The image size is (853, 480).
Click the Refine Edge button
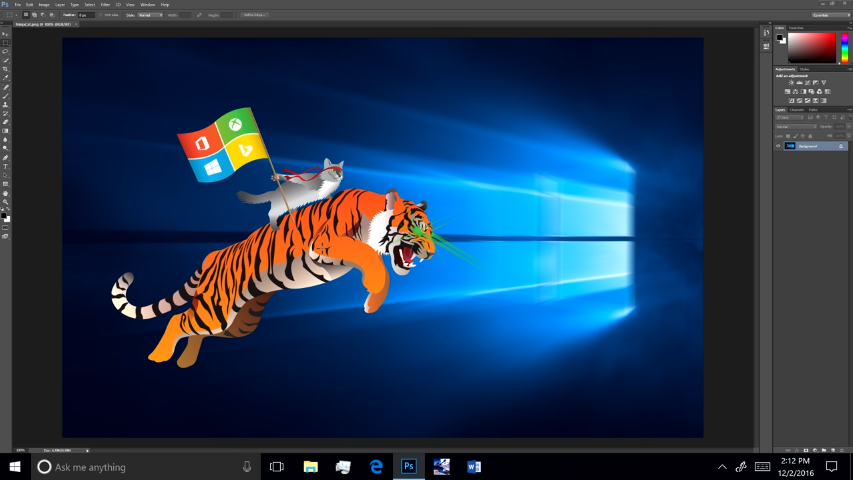(x=254, y=15)
